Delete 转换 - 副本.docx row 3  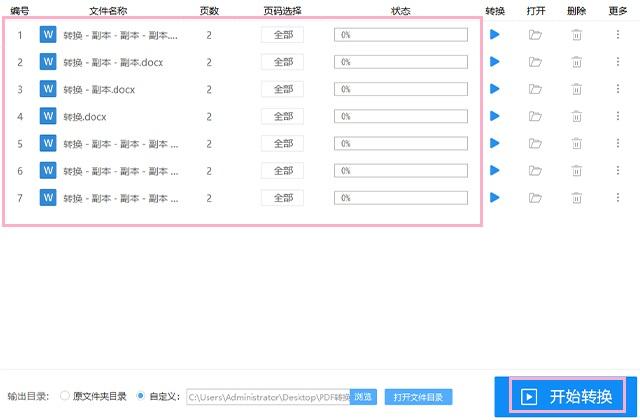point(576,89)
